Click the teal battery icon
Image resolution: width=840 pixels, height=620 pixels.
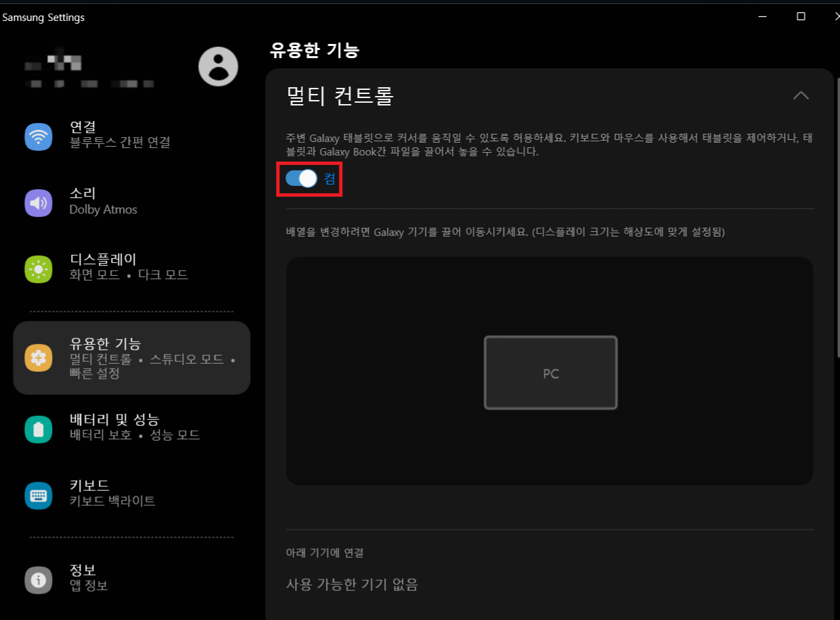(x=39, y=429)
